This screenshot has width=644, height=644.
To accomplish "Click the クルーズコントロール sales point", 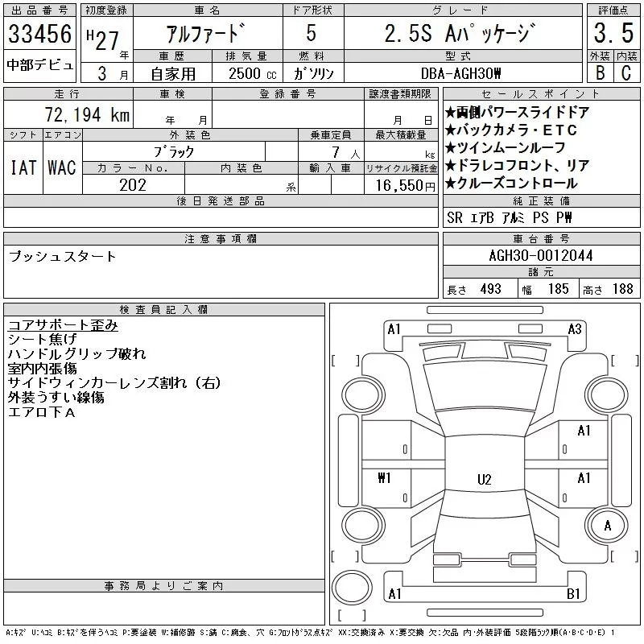I will tap(517, 183).
